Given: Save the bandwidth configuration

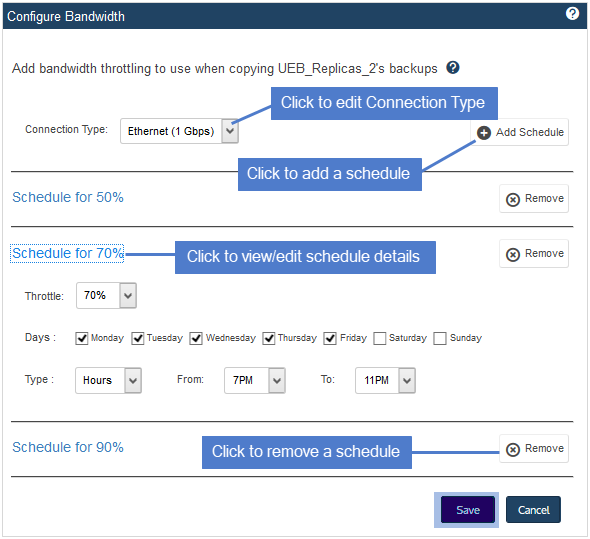Looking at the screenshot, I should click(x=468, y=510).
